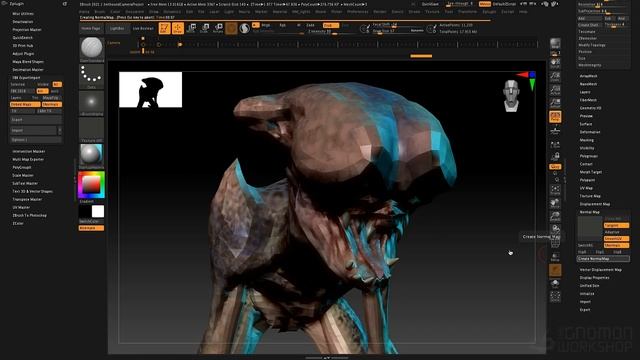Open the Home Page button
Image resolution: width=640 pixels, height=360 pixels.
pyautogui.click(x=91, y=29)
